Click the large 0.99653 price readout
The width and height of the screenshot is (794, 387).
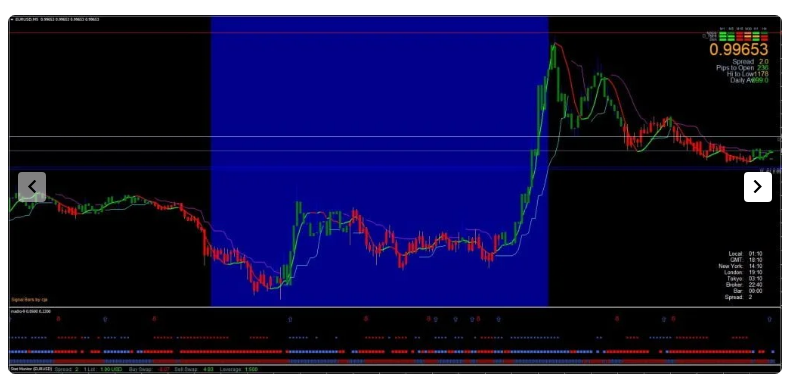tap(738, 50)
